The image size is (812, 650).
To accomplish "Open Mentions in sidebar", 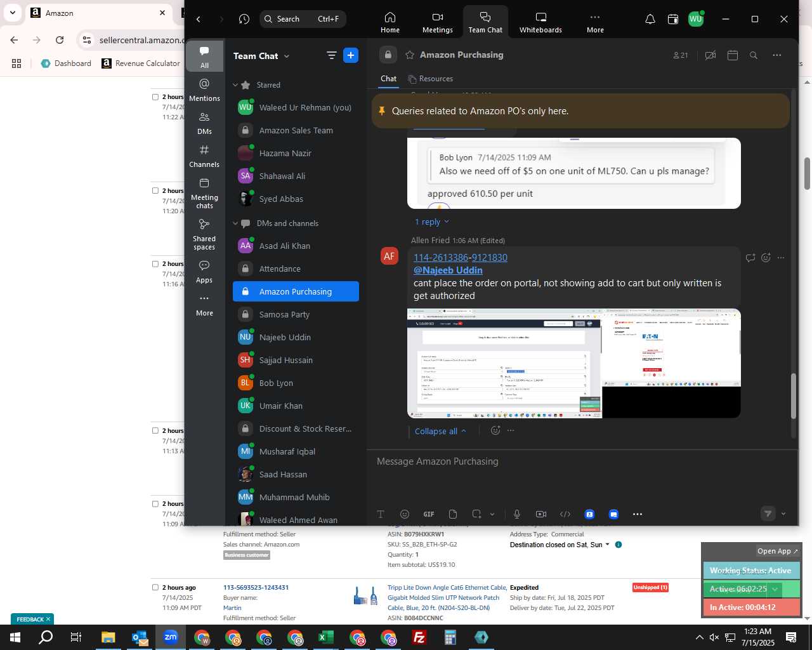I will pos(204,90).
